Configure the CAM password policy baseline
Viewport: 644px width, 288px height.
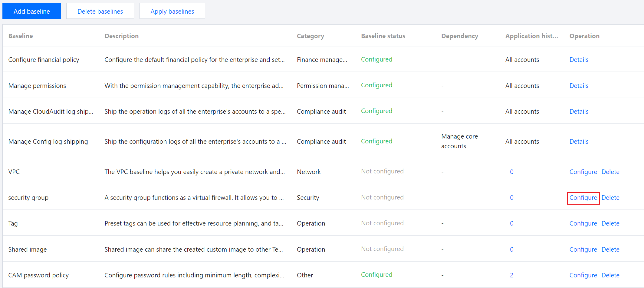point(583,275)
